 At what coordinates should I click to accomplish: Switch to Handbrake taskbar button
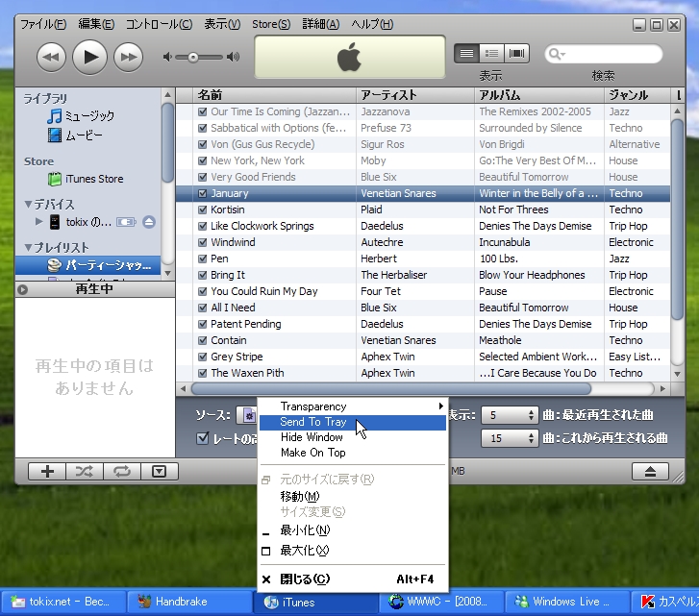coord(189,603)
